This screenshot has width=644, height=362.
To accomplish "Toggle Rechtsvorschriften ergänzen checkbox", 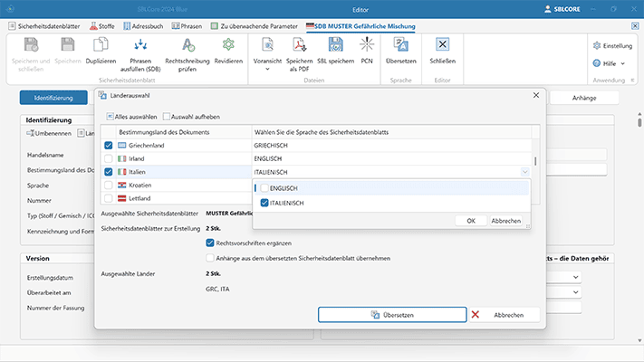I will 210,243.
